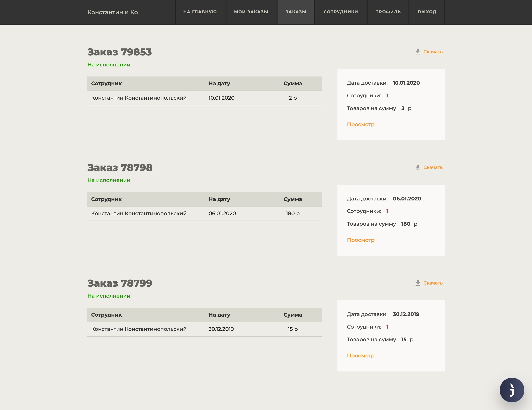Click Товаров на сумму 180 value
532x410 pixels.
pyautogui.click(x=406, y=224)
